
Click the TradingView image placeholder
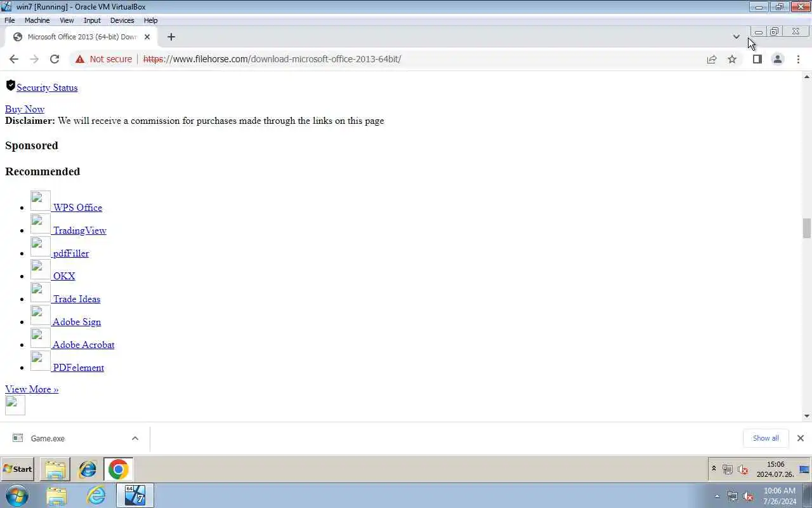click(x=41, y=224)
